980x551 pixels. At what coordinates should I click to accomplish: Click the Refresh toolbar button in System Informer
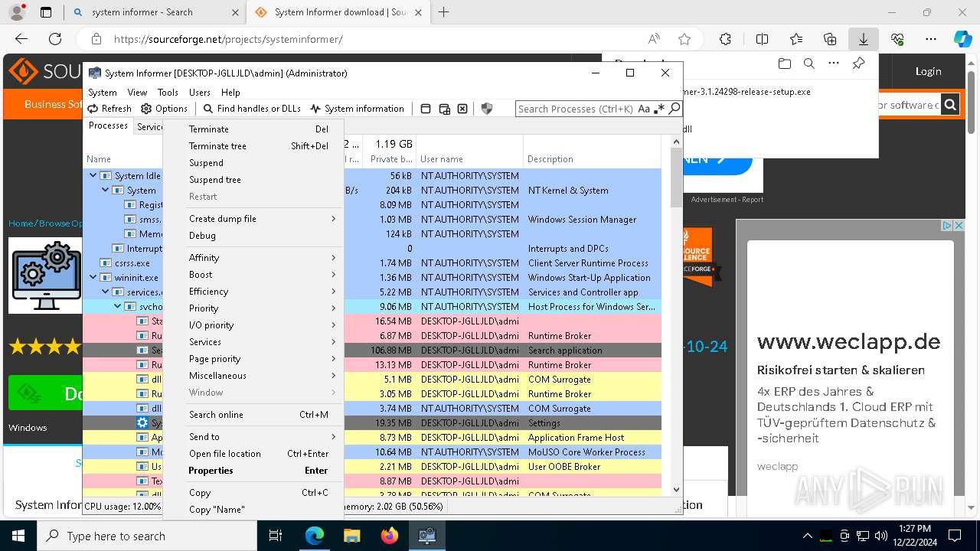tap(109, 109)
